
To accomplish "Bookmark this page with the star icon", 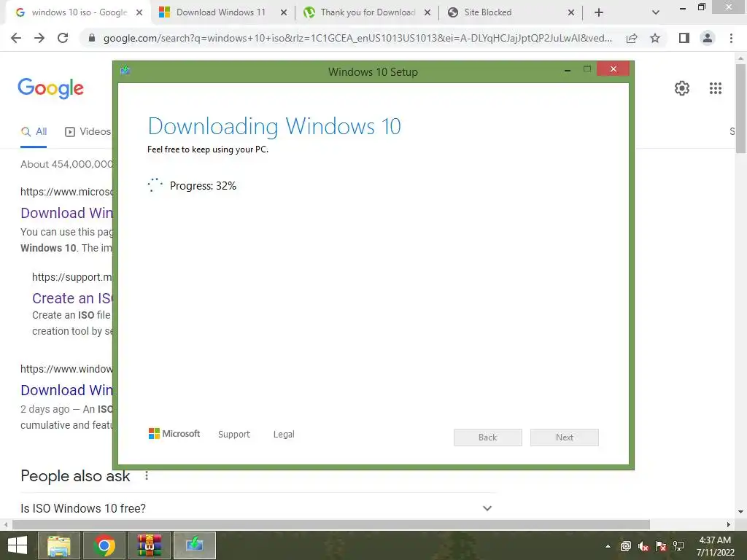I will click(655, 38).
